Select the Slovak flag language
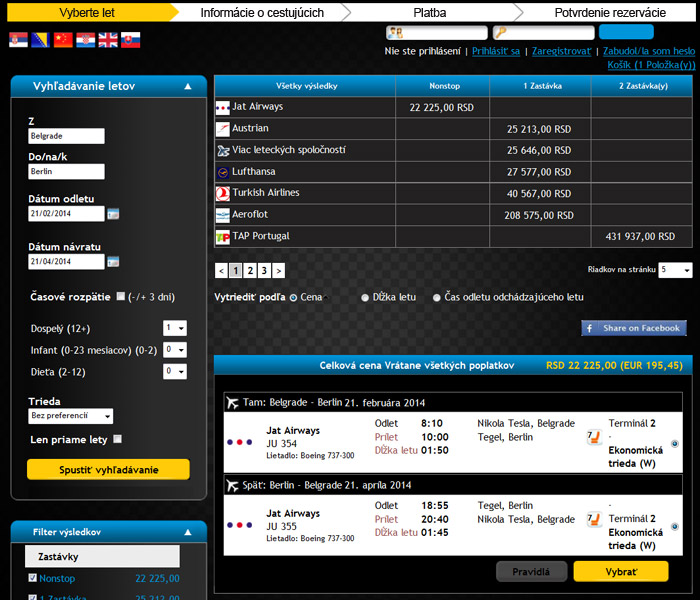This screenshot has width=700, height=600. [130, 40]
